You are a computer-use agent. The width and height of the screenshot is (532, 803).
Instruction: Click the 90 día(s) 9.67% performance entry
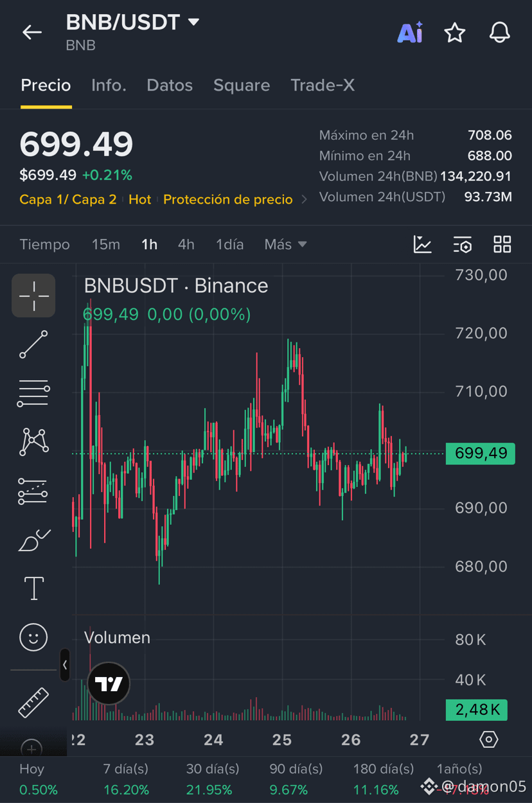296,779
